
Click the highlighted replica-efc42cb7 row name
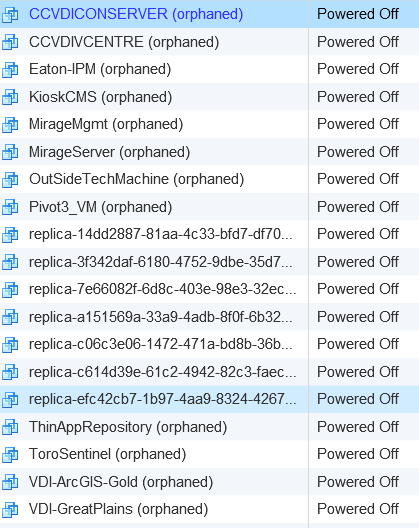tap(163, 399)
